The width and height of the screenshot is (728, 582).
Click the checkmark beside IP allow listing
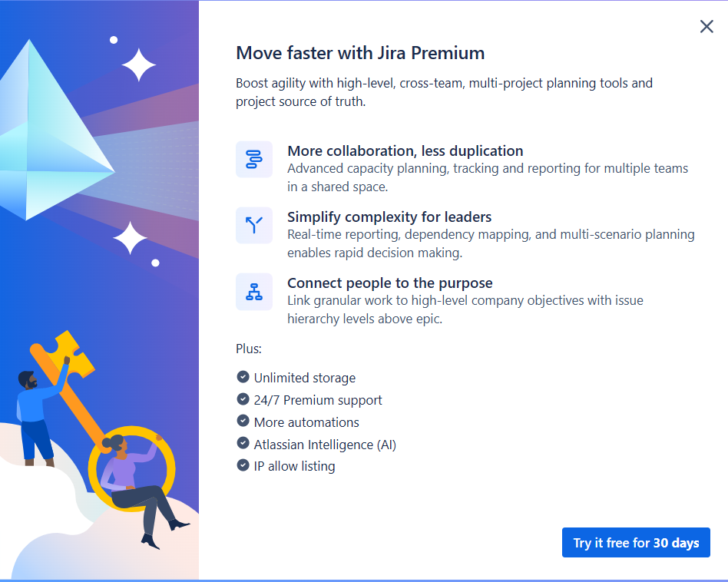click(243, 465)
